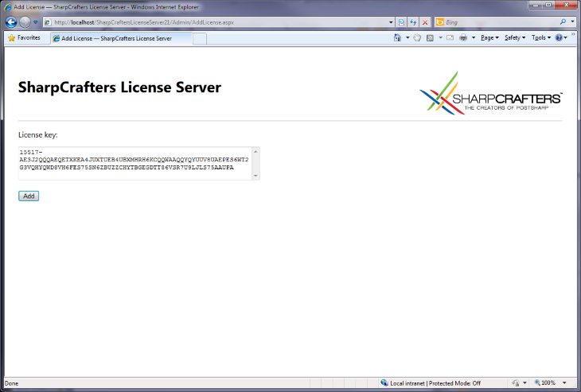Click the Print icon in command bar
Screen dimensions: 581x392
click(462, 37)
